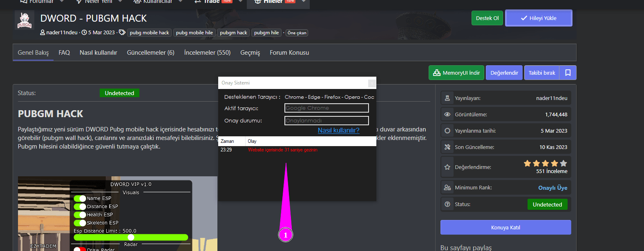Click the Konuya Katıl button
The image size is (644, 251).
pos(506,227)
